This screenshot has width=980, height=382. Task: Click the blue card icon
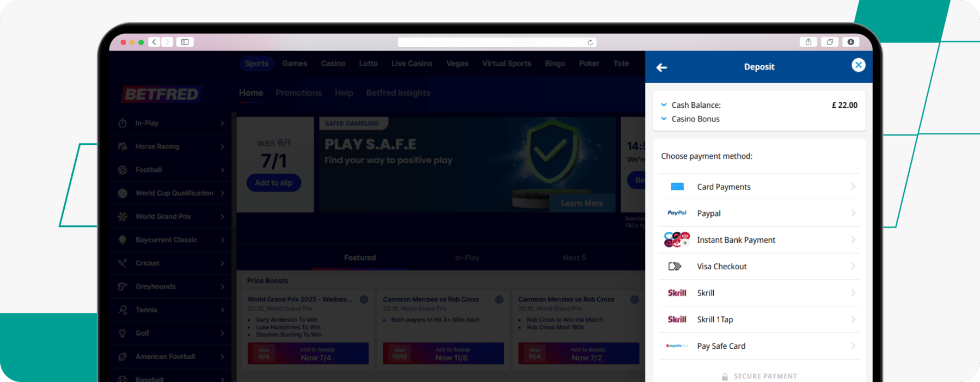(x=677, y=187)
